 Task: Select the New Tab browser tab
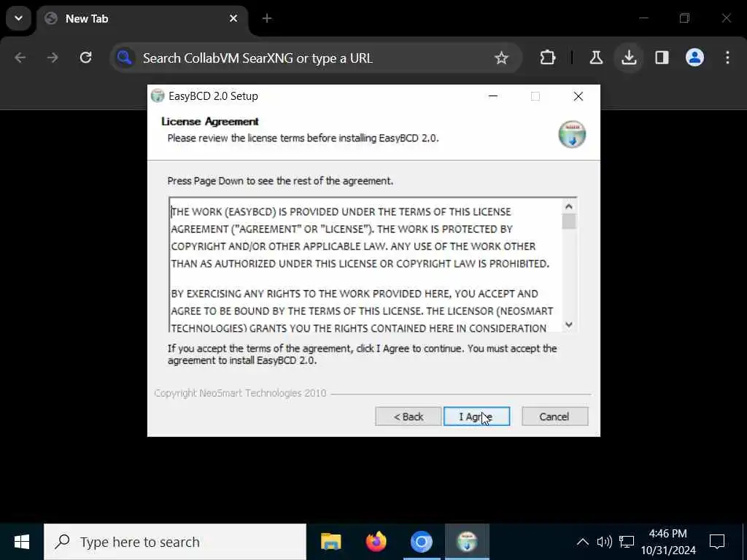coord(142,19)
